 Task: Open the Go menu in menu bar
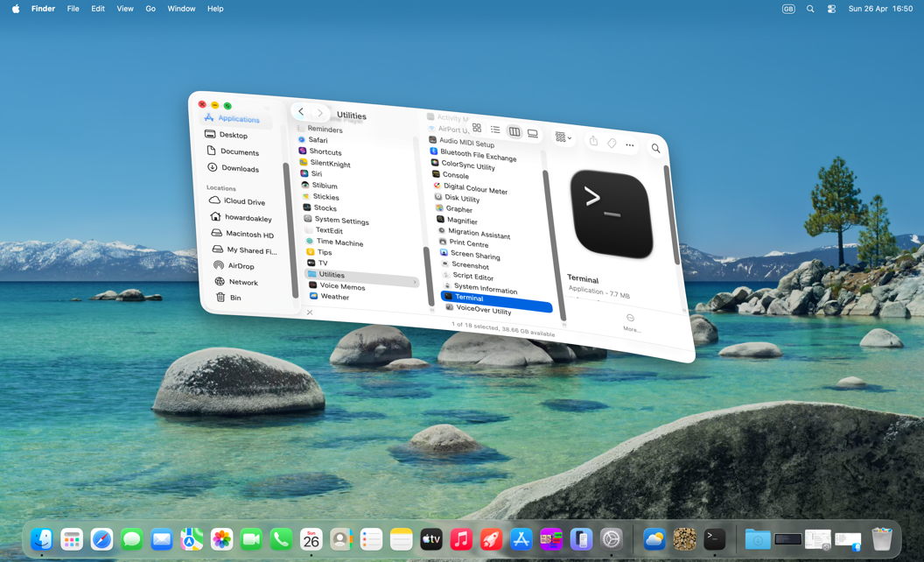[150, 9]
